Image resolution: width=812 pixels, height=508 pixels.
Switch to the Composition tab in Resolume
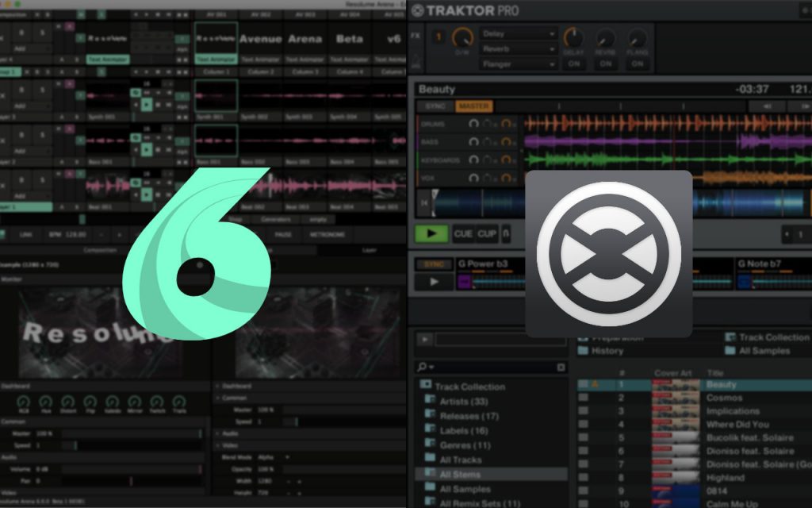click(x=101, y=250)
